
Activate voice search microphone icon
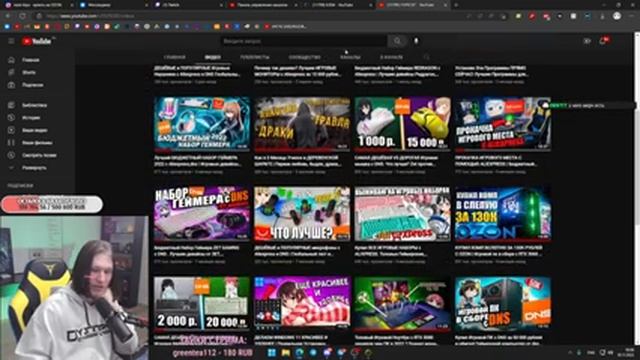click(x=416, y=41)
